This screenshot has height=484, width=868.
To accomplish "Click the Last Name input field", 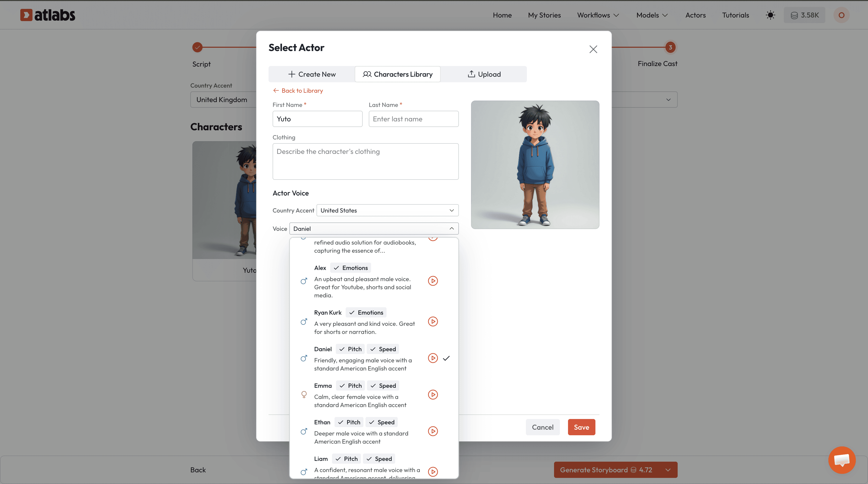I will pyautogui.click(x=413, y=119).
